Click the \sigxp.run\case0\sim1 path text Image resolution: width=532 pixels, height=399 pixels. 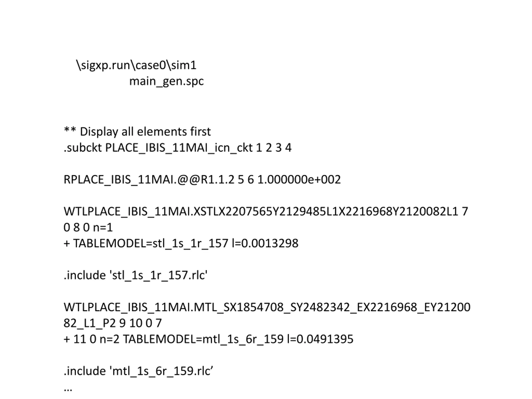pos(136,65)
